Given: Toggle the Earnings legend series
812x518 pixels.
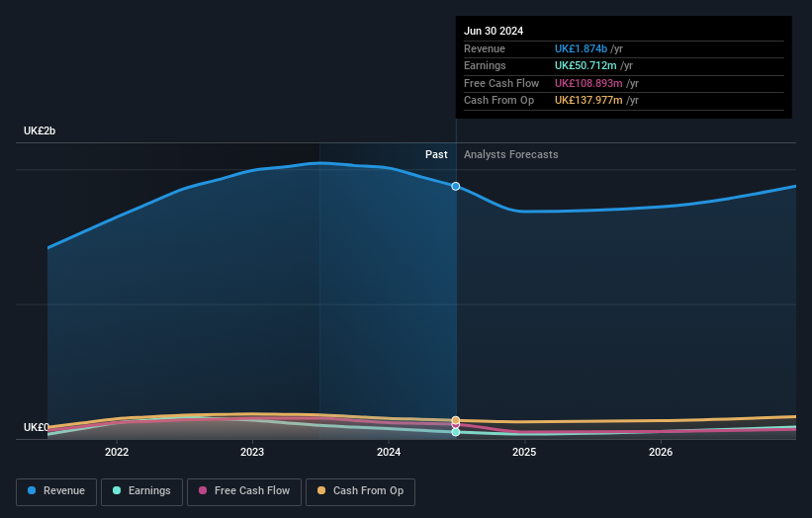Looking at the screenshot, I should 141,491.
